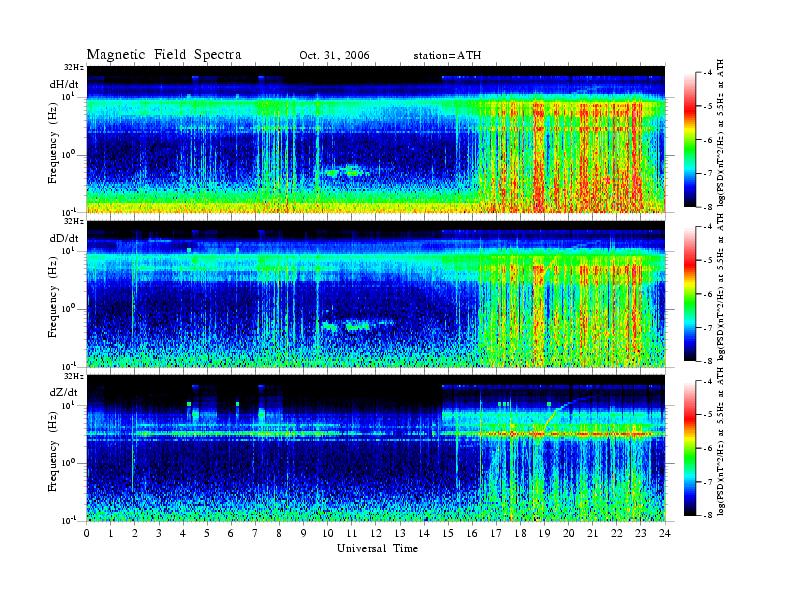The image size is (792, 612).
Task: Click the "-4" tick on dZ/dt color scale
Action: pyautogui.click(x=709, y=381)
